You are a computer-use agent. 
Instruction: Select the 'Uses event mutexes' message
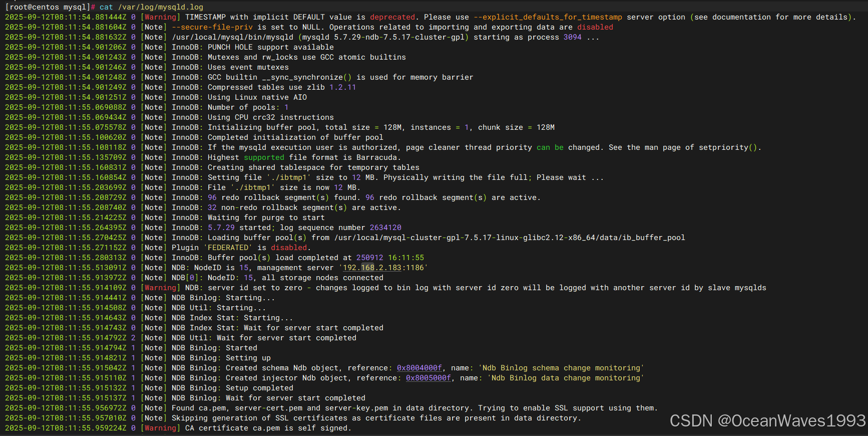coord(248,67)
